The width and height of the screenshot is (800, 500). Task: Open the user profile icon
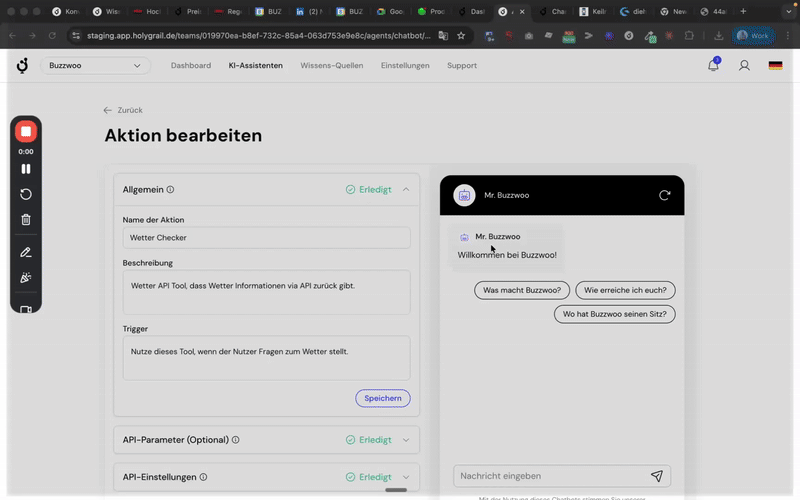point(744,66)
